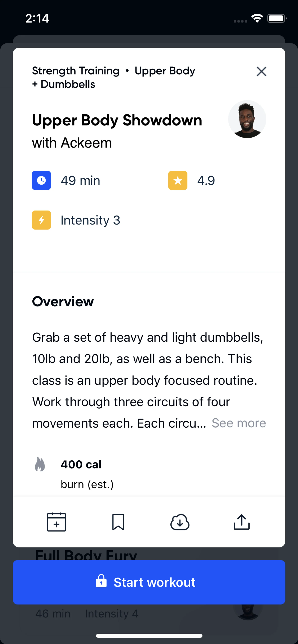Expand overview text with See more
The width and height of the screenshot is (298, 644).
click(239, 423)
